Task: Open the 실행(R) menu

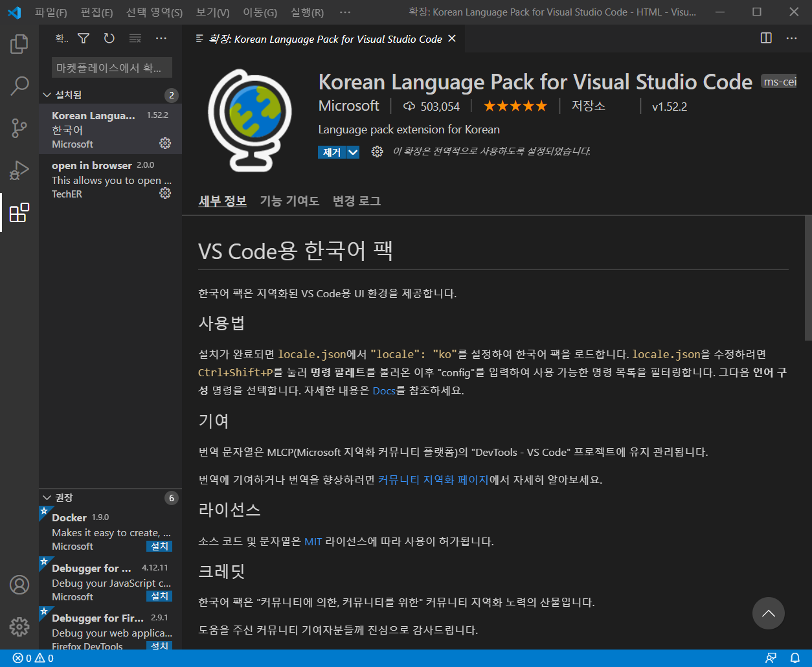Action: pyautogui.click(x=307, y=12)
